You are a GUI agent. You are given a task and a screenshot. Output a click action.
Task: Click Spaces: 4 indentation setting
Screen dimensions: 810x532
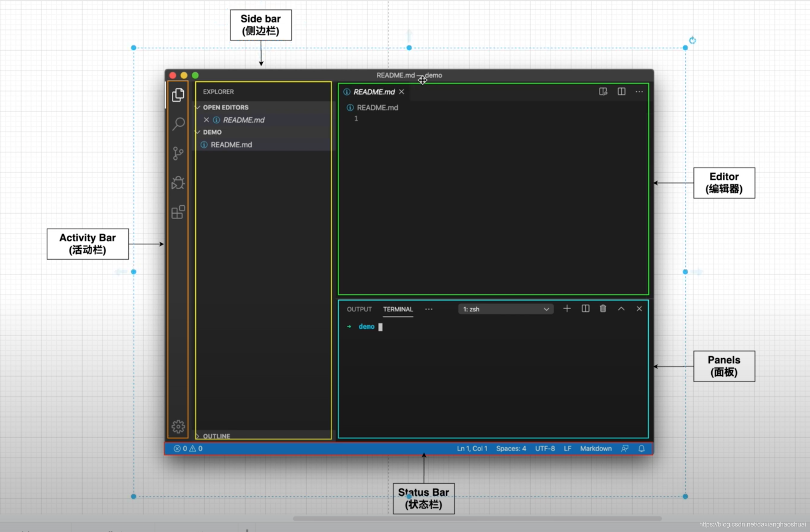point(511,449)
